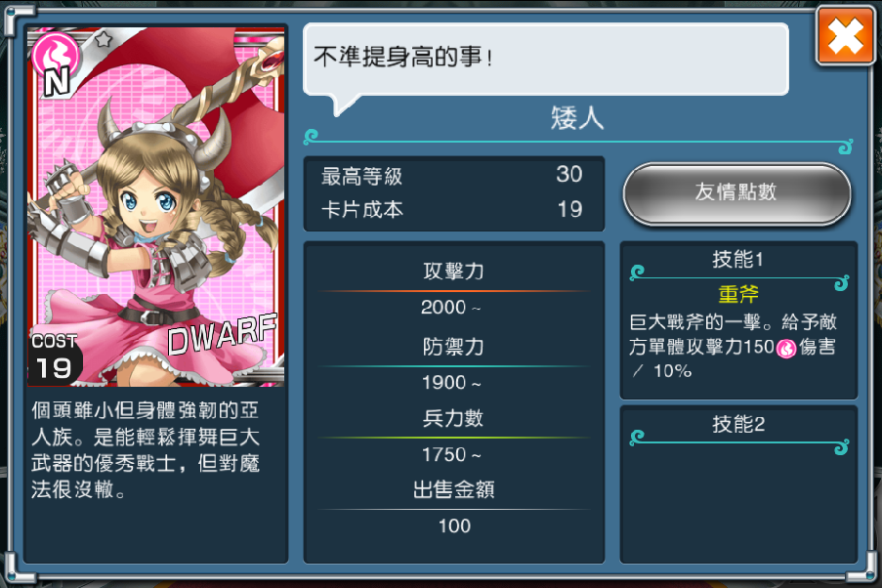Tap the card flavor description text
This screenshot has width=882, height=588.
[x=146, y=449]
